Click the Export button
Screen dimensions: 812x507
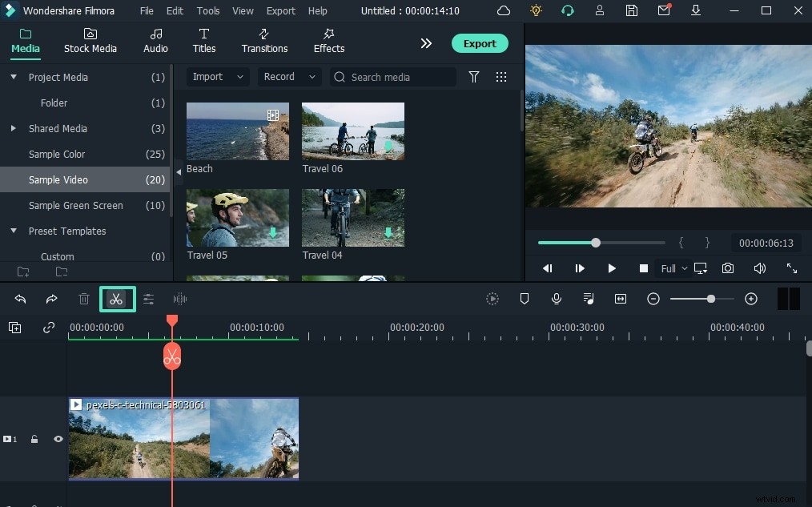(480, 43)
